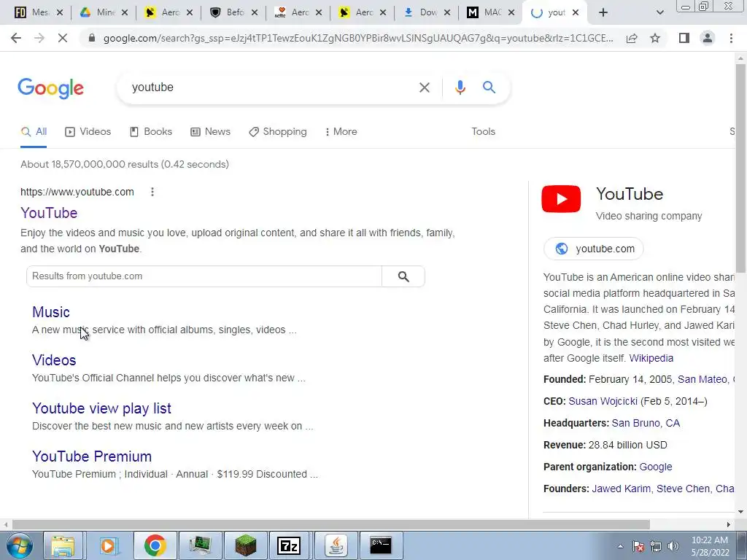Open San Mateo founded location link
747x560 pixels.
703,379
